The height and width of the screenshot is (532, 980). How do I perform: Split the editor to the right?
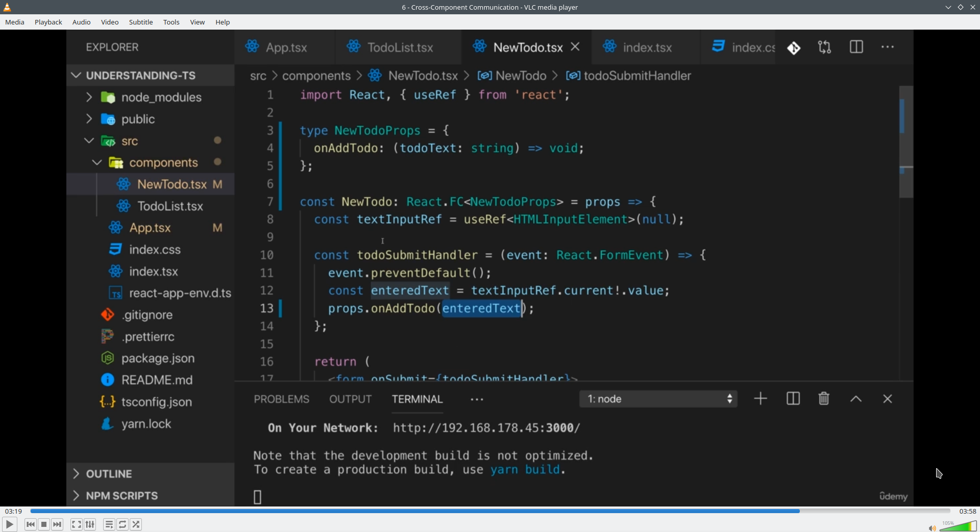856,47
